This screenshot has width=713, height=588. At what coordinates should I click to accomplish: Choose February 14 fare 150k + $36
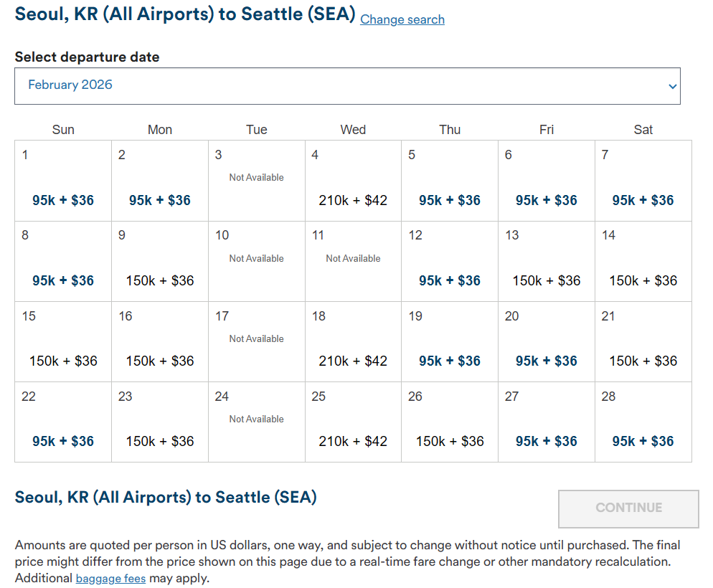(643, 280)
